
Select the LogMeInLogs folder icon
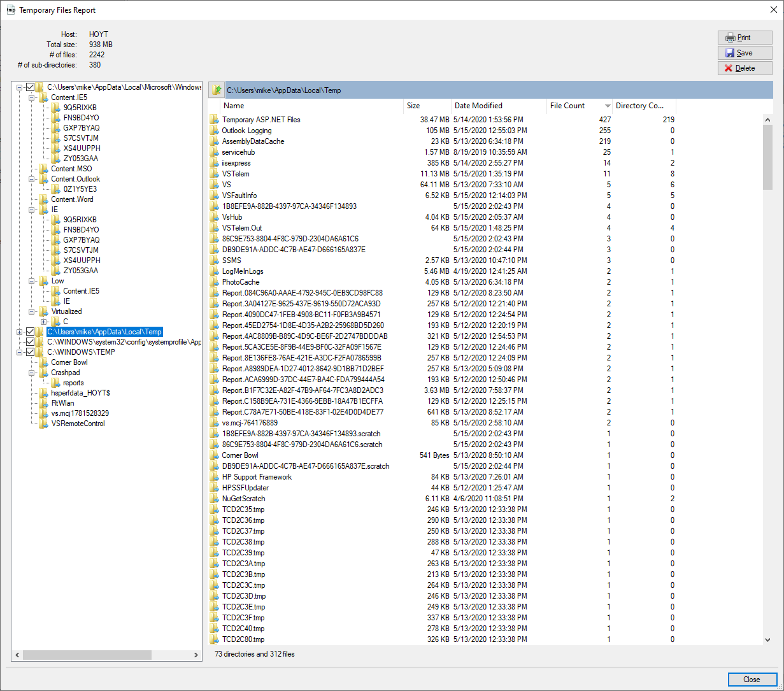[x=215, y=271]
